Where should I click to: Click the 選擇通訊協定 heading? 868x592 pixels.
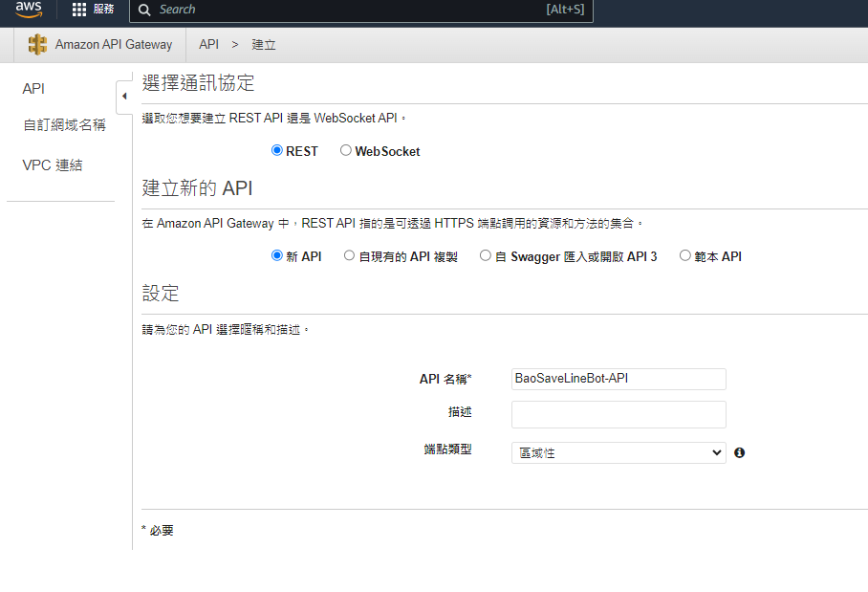198,83
